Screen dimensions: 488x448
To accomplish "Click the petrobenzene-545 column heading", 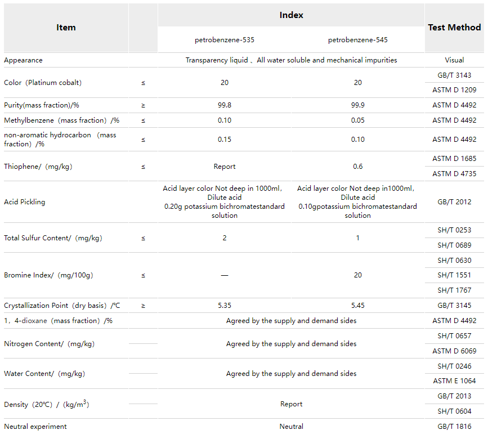I will tap(357, 40).
